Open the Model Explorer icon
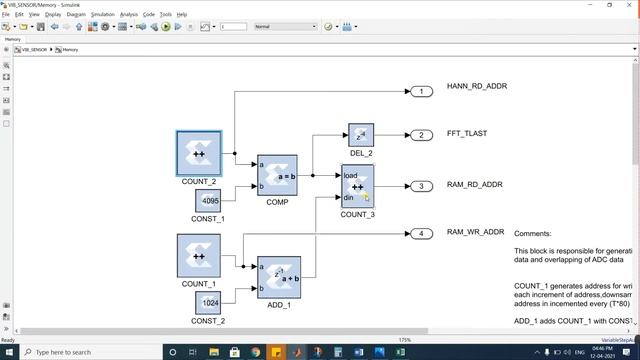 pyautogui.click(x=122, y=27)
